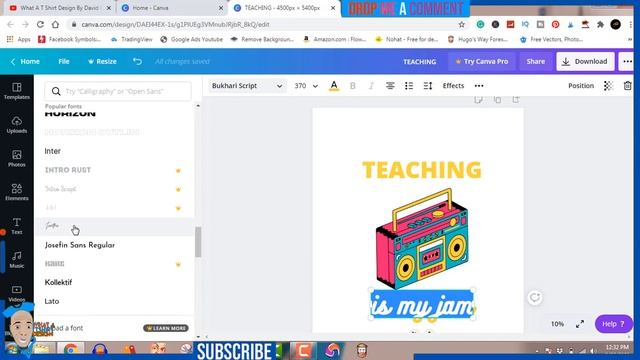Open the Videos sidebar panel
The image size is (640, 360).
tap(17, 293)
